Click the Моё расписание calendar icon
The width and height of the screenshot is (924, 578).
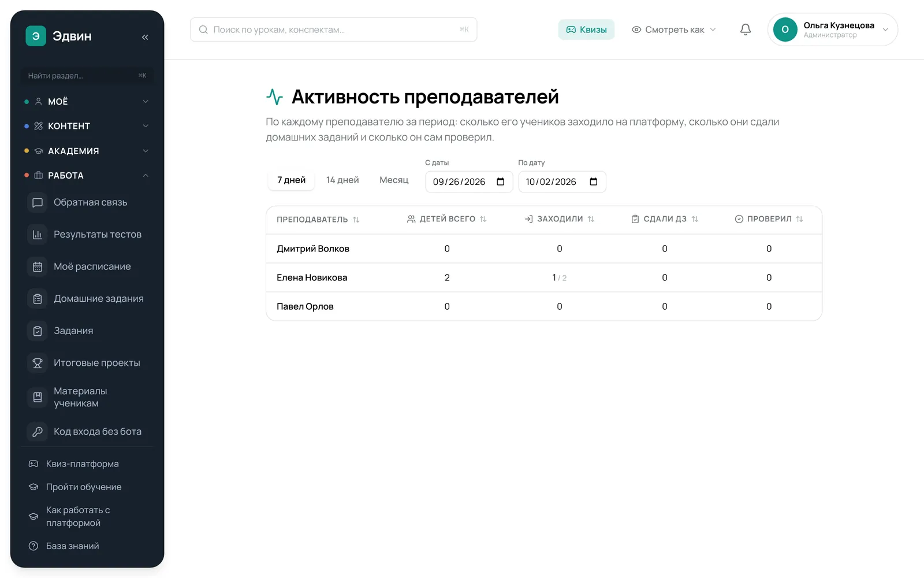point(38,267)
